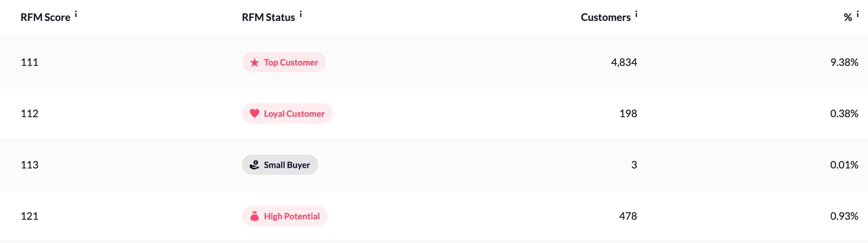Click the info icon beside RFM Status
Screen dimensions: 868x243
click(x=301, y=14)
